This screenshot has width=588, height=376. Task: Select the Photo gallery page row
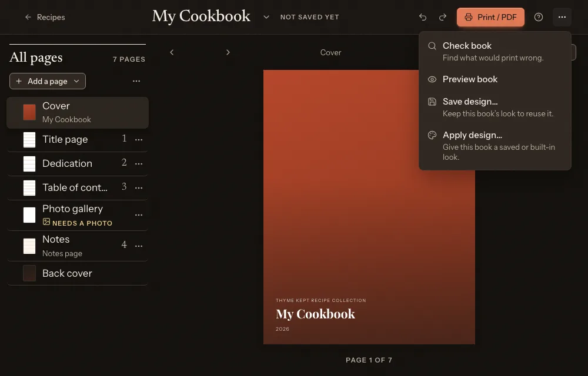click(78, 216)
